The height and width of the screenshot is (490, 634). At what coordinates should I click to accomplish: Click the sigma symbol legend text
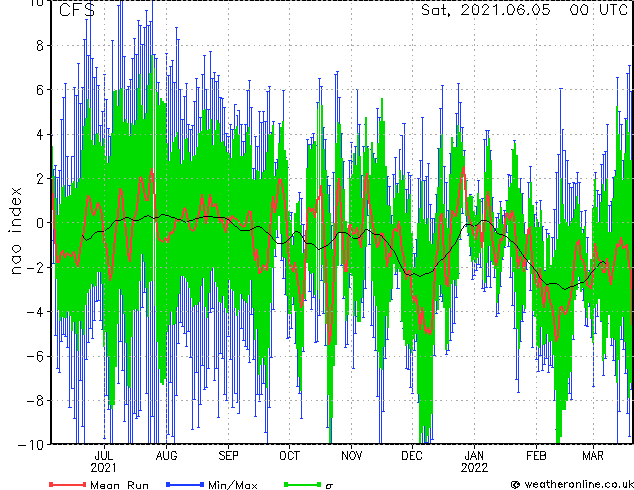329,485
